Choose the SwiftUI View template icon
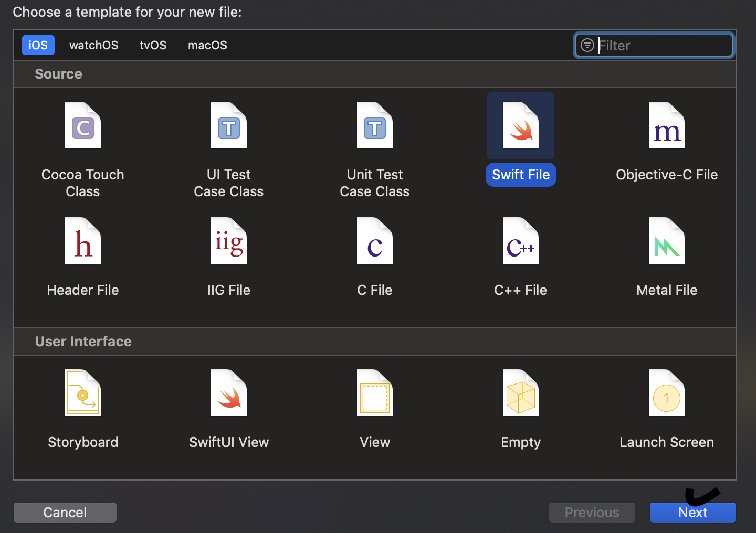 coord(229,393)
